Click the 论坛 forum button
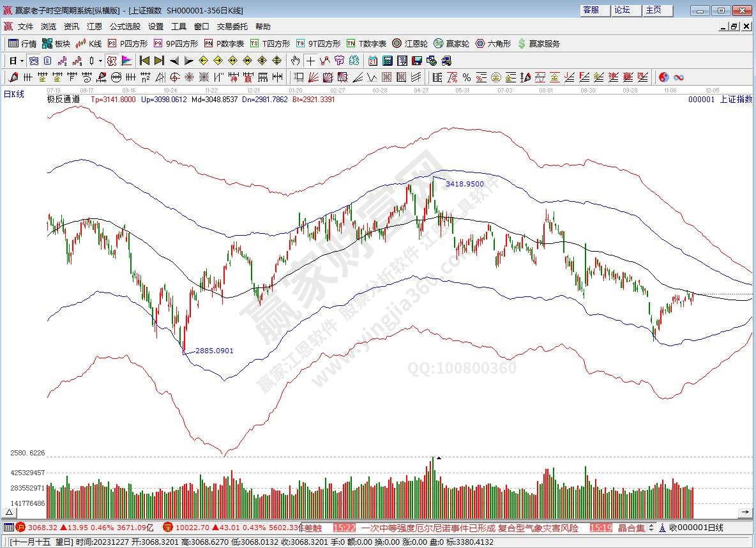 coord(622,10)
